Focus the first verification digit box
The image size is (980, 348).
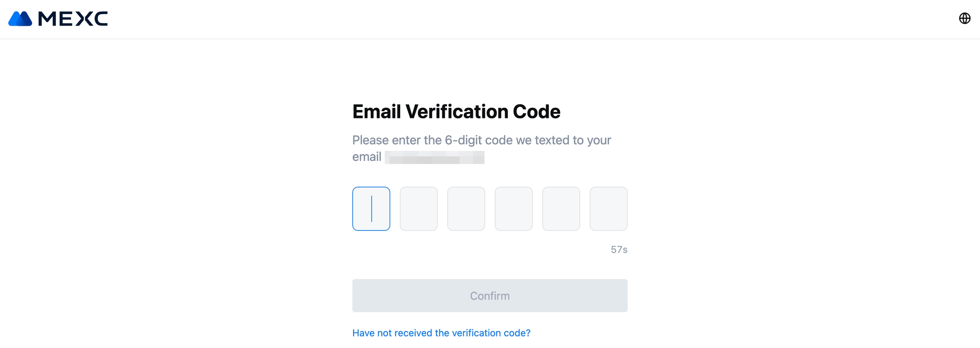pos(371,209)
